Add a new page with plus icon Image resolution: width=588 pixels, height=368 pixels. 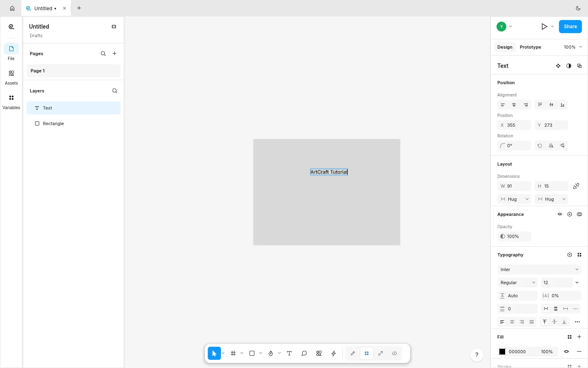click(x=115, y=54)
